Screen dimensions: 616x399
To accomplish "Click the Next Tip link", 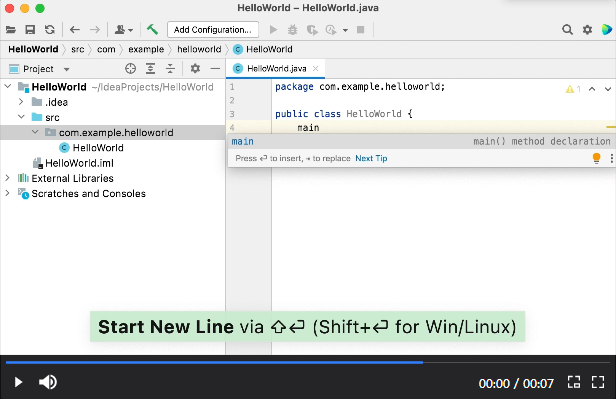I will pos(371,158).
